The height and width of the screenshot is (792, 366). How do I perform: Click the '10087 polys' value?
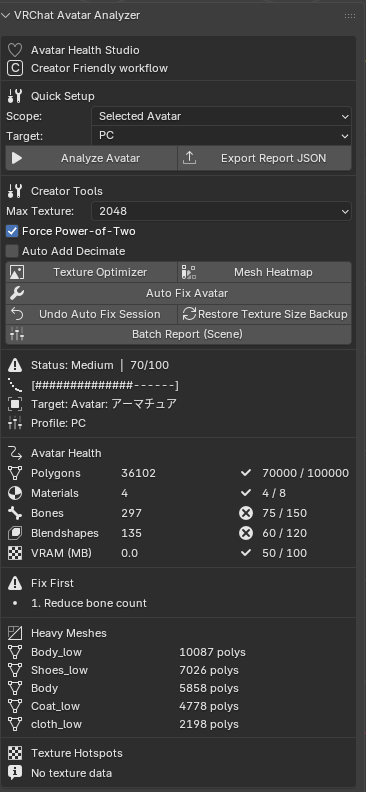(x=213, y=652)
